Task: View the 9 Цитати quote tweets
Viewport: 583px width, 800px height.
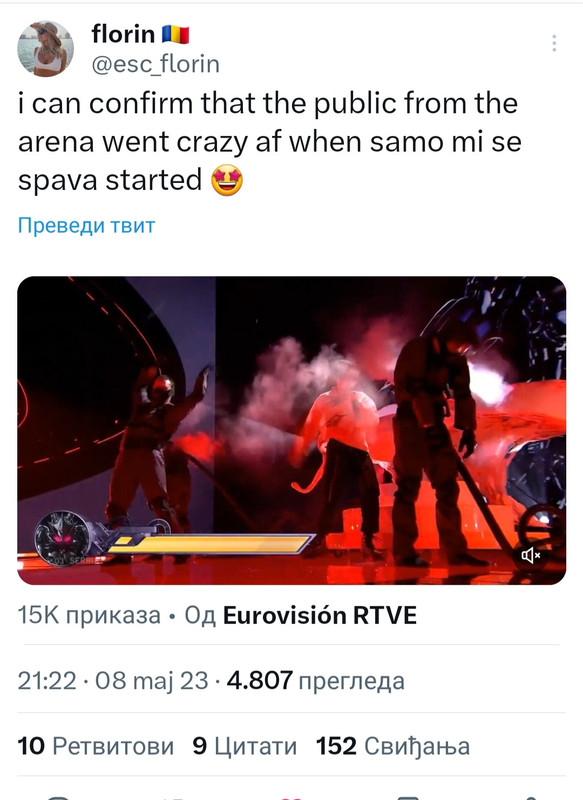Action: pyautogui.click(x=245, y=746)
